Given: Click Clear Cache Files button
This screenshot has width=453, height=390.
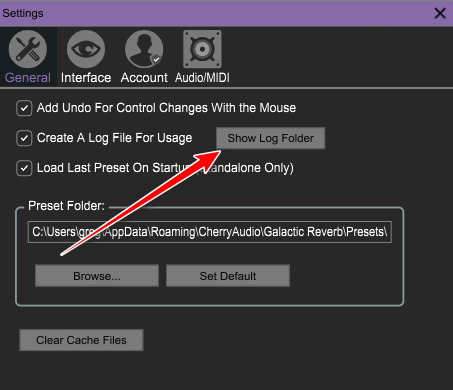Looking at the screenshot, I should [81, 340].
